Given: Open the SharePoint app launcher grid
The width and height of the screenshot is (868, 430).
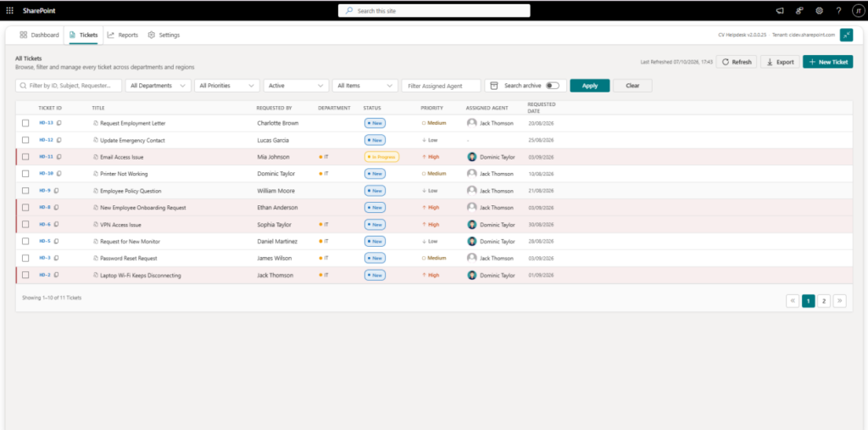Looking at the screenshot, I should (x=10, y=10).
